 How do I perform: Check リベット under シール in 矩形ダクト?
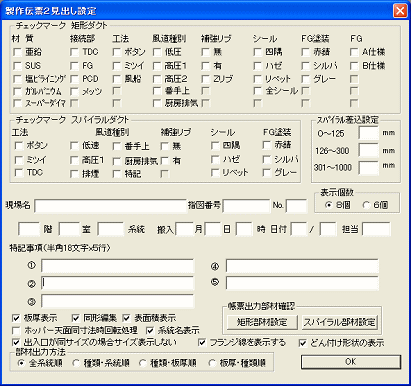click(x=258, y=79)
